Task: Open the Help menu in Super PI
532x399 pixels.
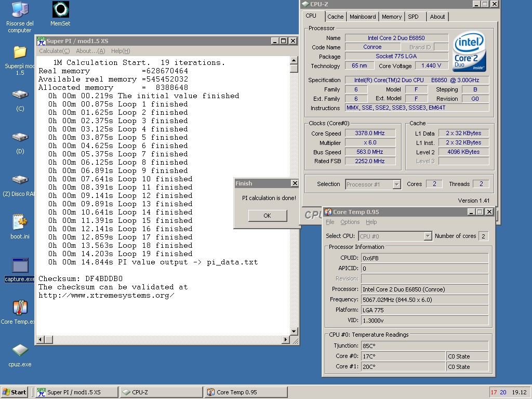Action: [121, 51]
